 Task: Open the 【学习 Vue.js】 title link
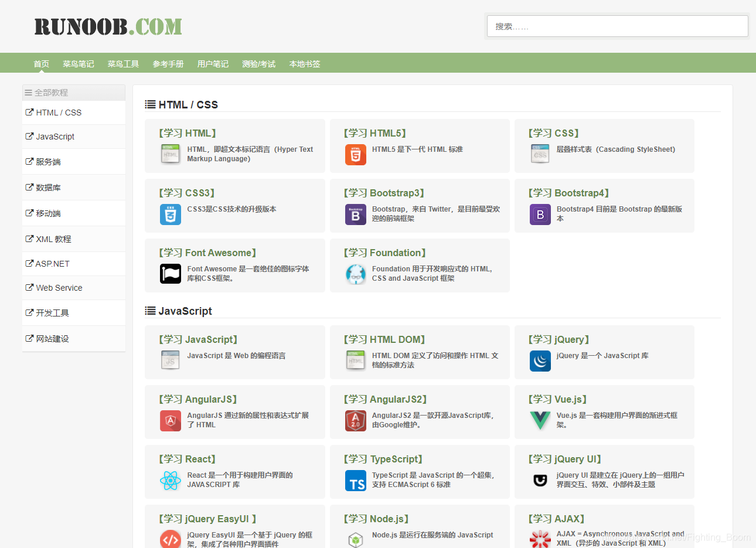558,399
